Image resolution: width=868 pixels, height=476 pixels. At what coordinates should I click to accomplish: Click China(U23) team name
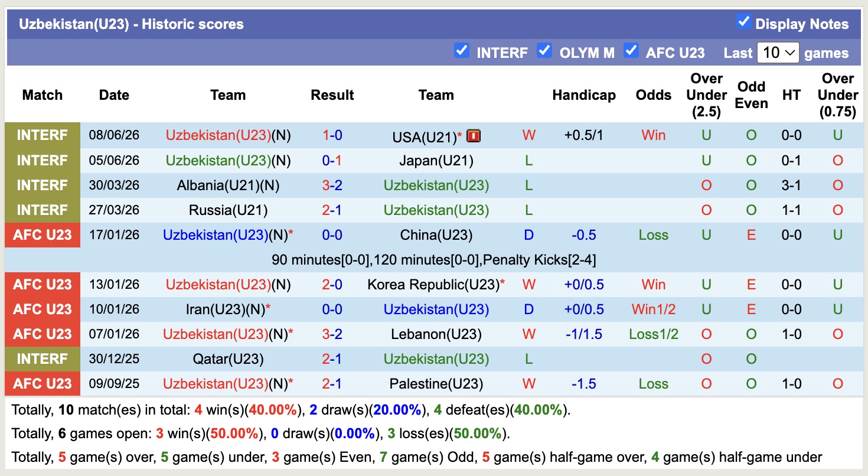pyautogui.click(x=436, y=234)
